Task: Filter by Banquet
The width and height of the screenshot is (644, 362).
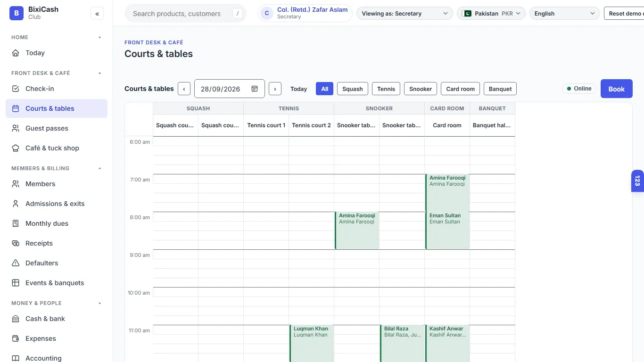Action: click(500, 89)
